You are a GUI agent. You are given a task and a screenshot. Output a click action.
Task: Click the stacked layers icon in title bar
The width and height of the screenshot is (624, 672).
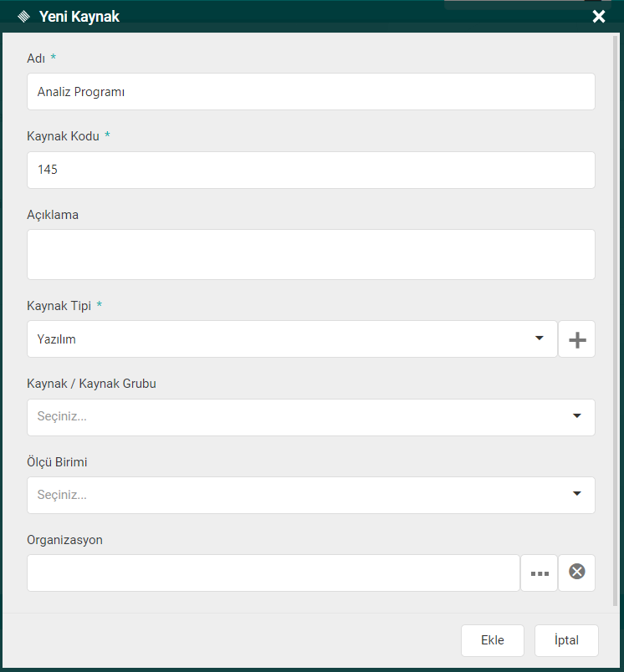[23, 17]
